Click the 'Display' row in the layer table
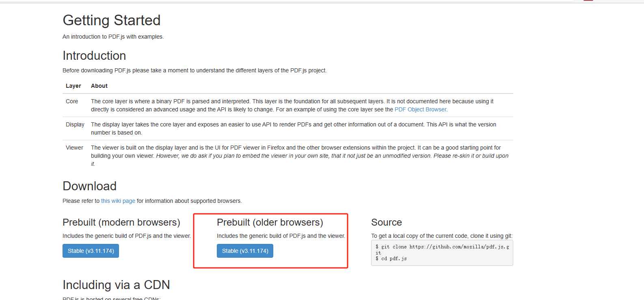 [x=75, y=124]
